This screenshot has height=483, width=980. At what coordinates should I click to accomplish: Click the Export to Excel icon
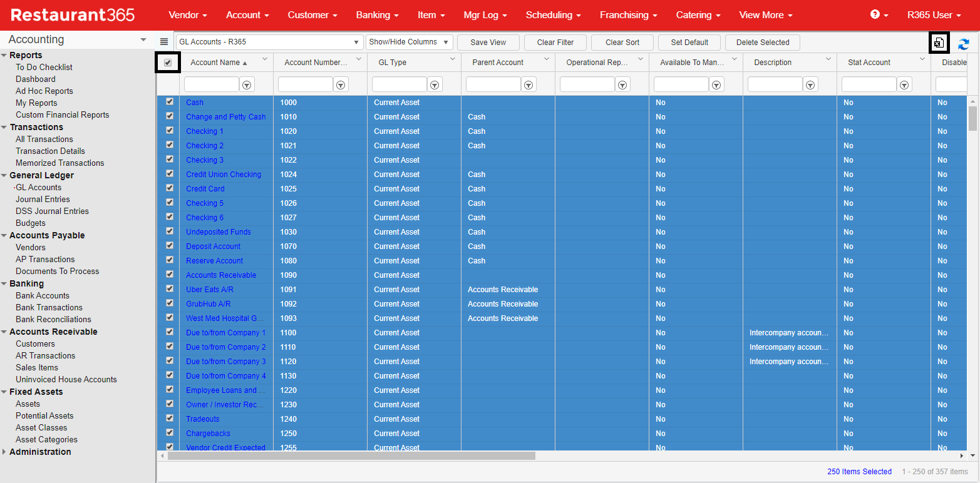[x=939, y=43]
